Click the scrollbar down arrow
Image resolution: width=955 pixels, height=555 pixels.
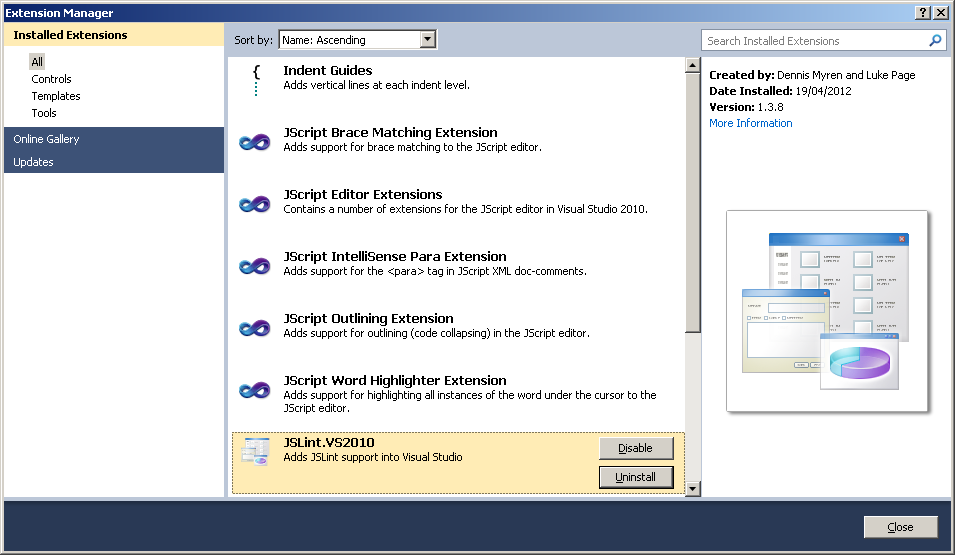click(x=692, y=489)
